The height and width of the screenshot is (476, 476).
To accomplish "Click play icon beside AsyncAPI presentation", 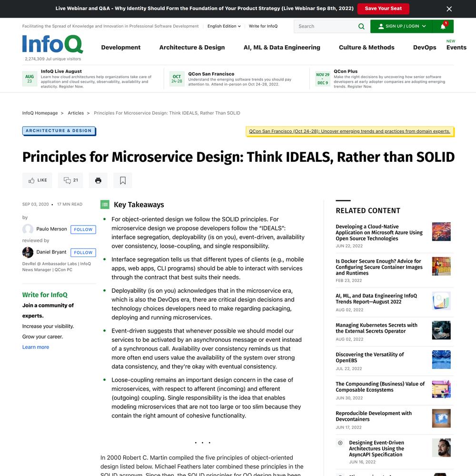I will pyautogui.click(x=340, y=443).
